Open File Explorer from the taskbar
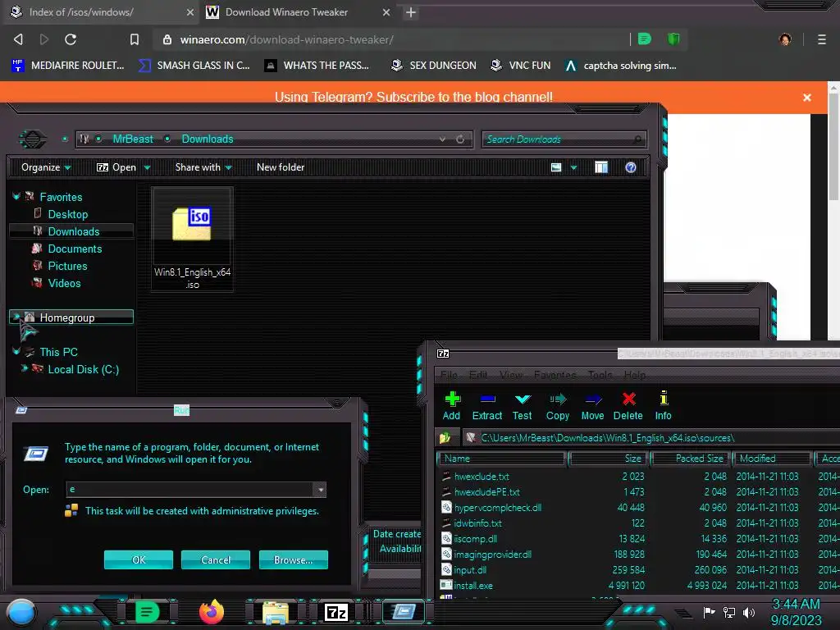 [x=276, y=613]
